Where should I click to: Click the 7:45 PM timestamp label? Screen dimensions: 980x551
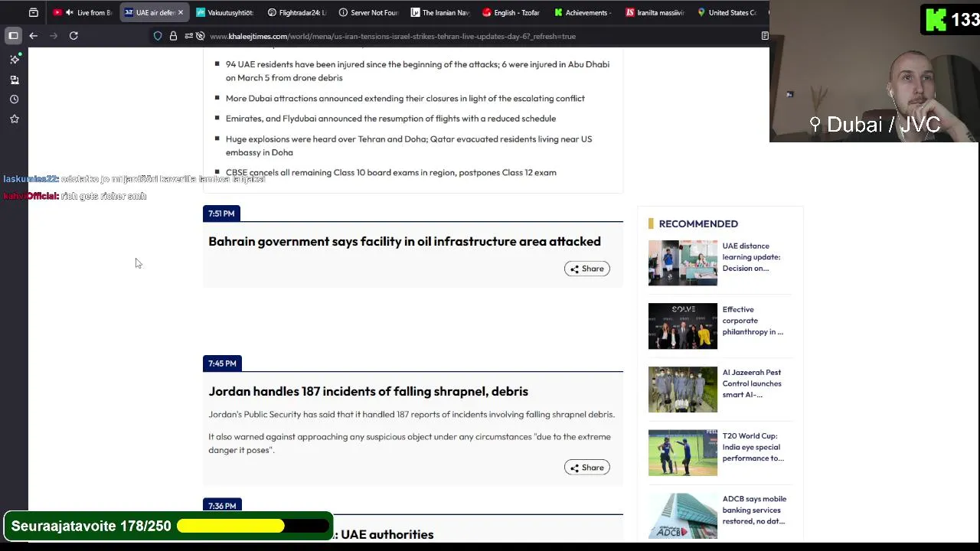coord(222,364)
